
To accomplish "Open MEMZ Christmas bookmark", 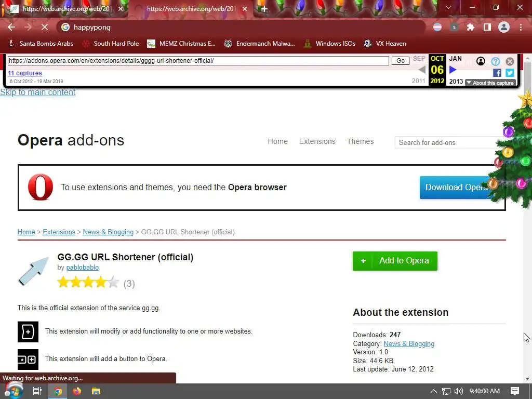I will [x=181, y=44].
